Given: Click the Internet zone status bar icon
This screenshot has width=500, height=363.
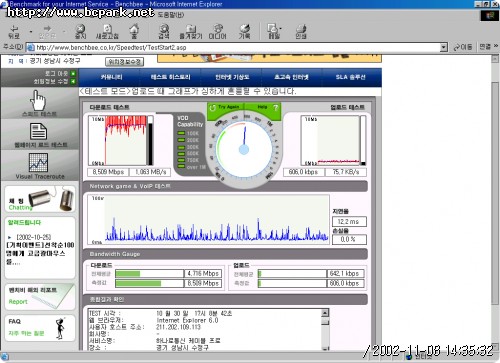Looking at the screenshot, I should point(409,357).
